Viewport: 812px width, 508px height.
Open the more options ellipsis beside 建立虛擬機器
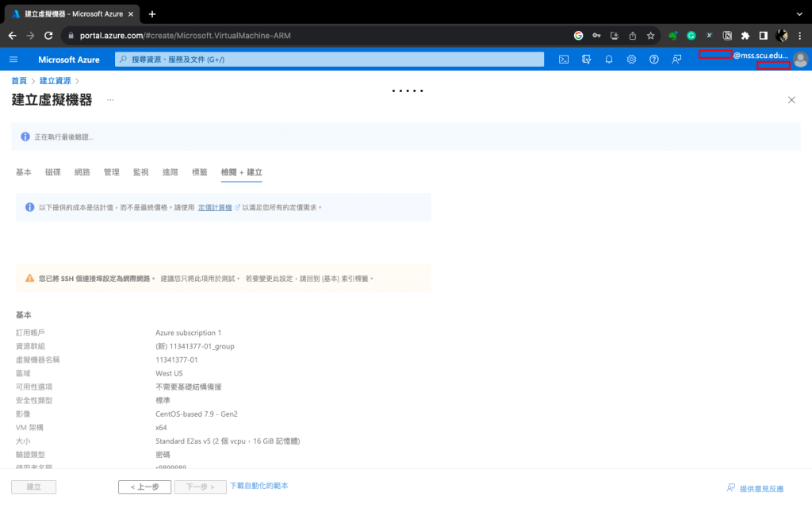(x=110, y=99)
